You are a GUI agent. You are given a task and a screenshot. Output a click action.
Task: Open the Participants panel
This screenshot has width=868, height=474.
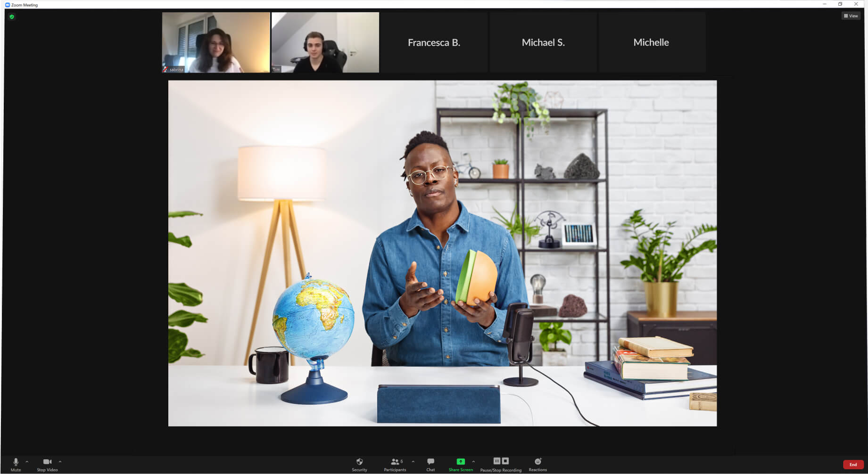point(395,463)
